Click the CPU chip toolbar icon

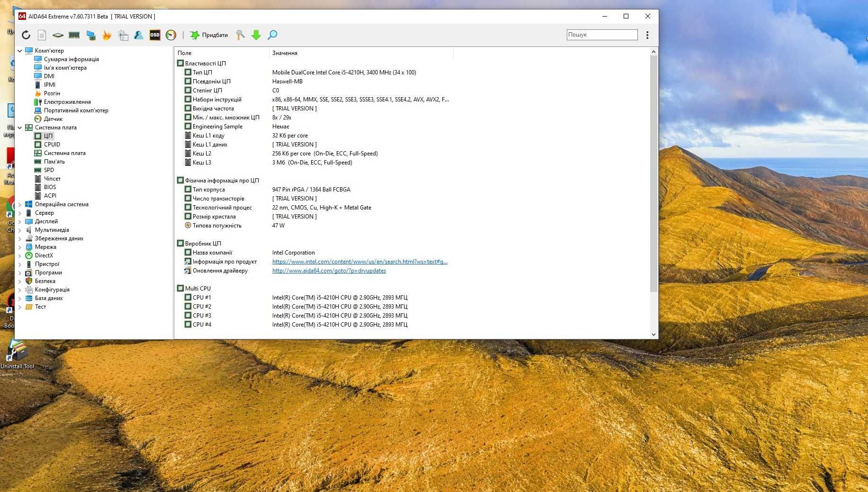pos(58,35)
